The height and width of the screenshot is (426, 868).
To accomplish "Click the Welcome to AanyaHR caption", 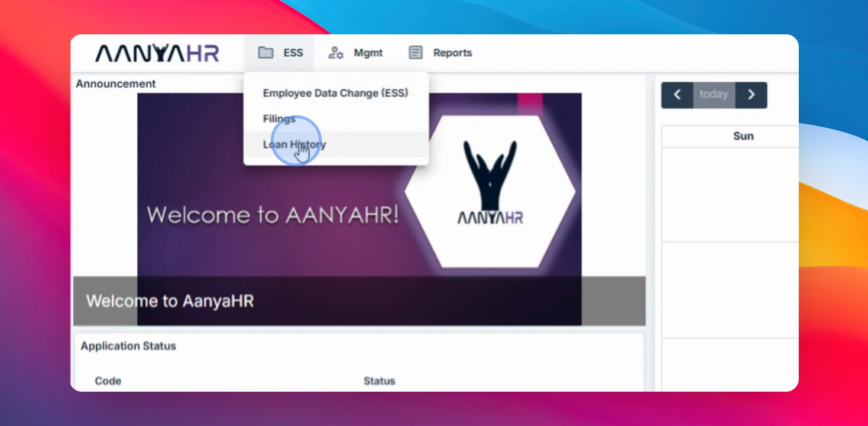I will 170,301.
